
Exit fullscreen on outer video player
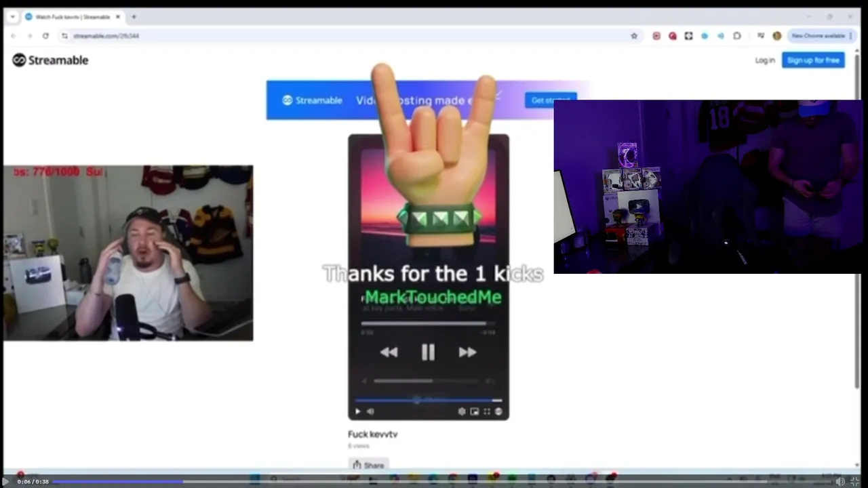click(854, 481)
